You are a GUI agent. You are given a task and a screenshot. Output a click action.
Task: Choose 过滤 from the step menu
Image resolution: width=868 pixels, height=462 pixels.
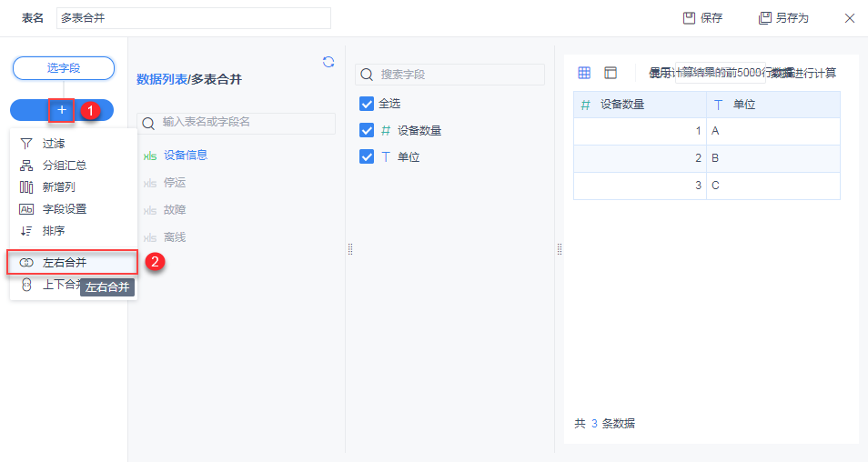pos(53,144)
